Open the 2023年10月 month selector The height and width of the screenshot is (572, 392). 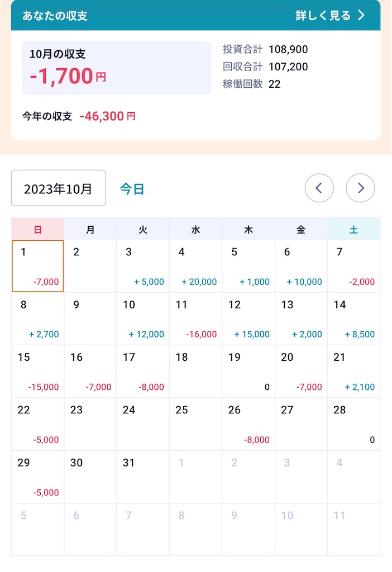pos(58,188)
